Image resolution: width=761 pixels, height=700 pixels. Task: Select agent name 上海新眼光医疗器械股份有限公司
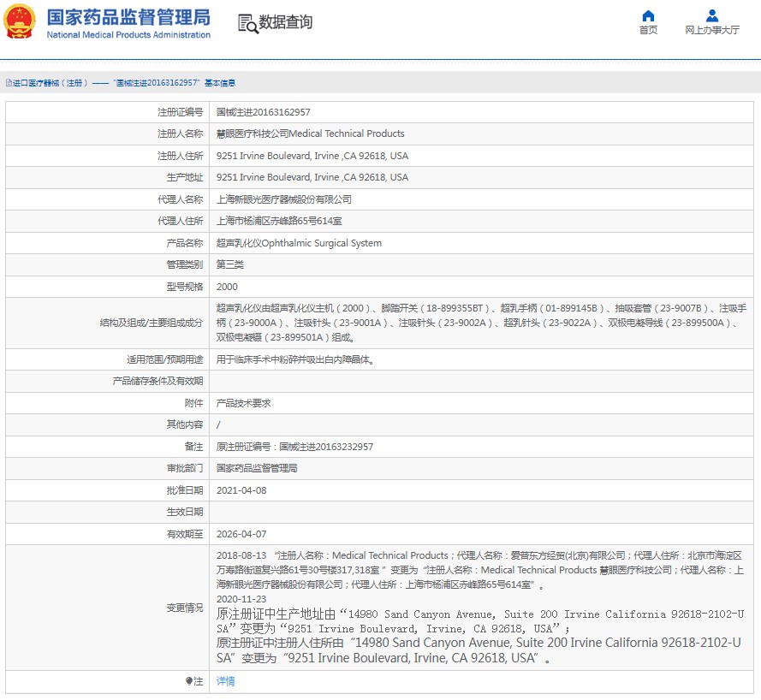pos(284,199)
